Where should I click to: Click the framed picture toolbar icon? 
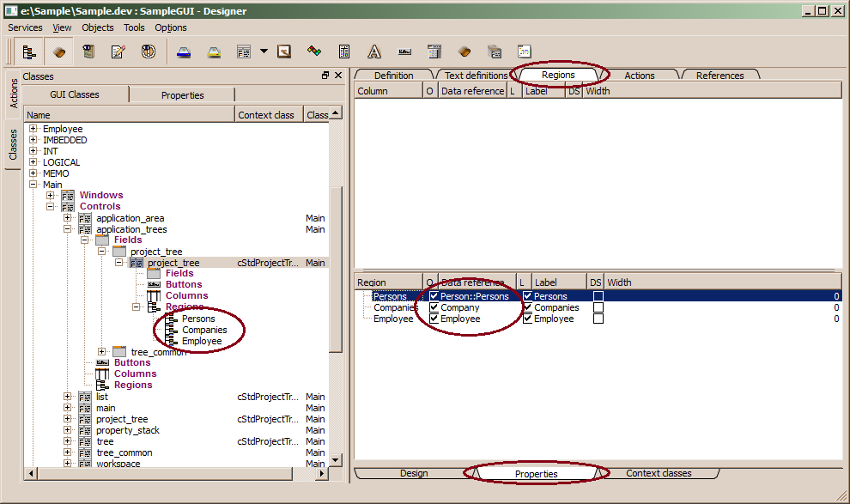pyautogui.click(x=284, y=52)
